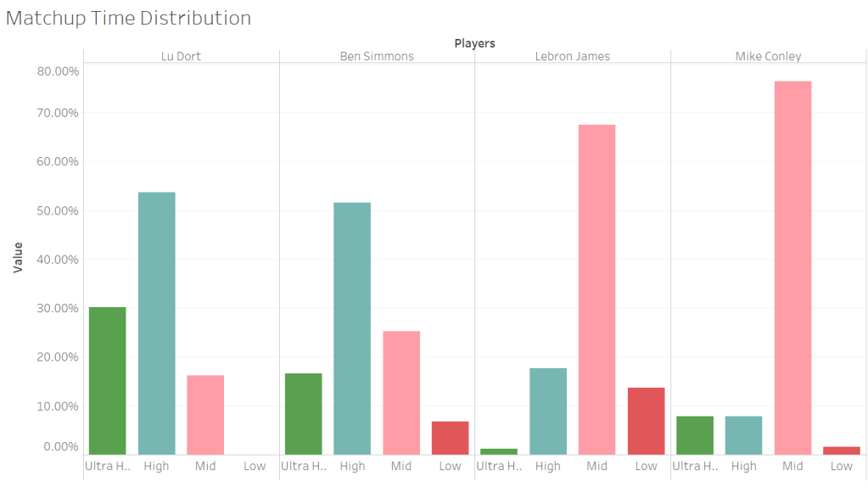Click Mike Conley's tall pink Mid bar
The image size is (868, 487).
tap(792, 267)
